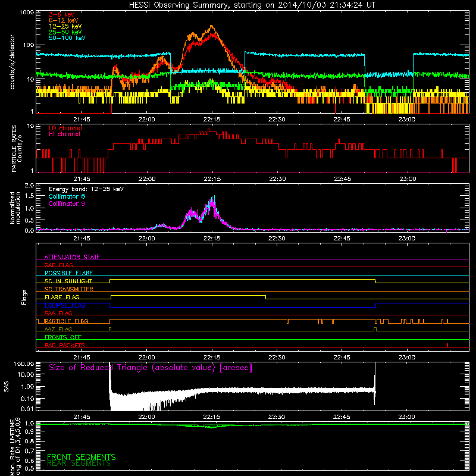Click the Mon. Rate LIVETIME axis label
Image resolution: width=476 pixels, height=476 pixels.
pyautogui.click(x=15, y=446)
